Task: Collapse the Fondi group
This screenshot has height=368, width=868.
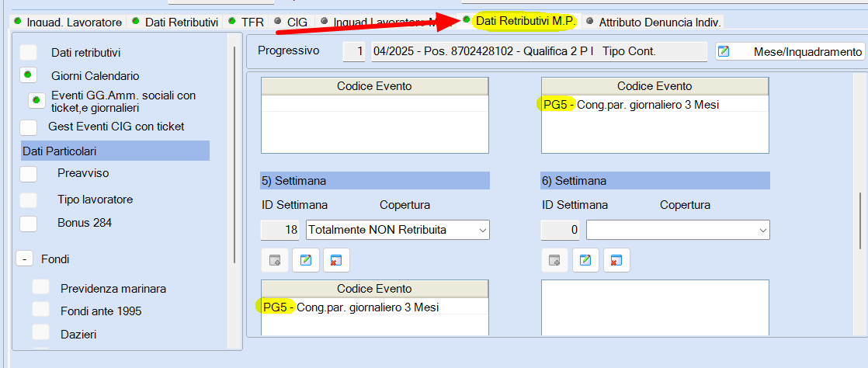Action: pyautogui.click(x=24, y=259)
